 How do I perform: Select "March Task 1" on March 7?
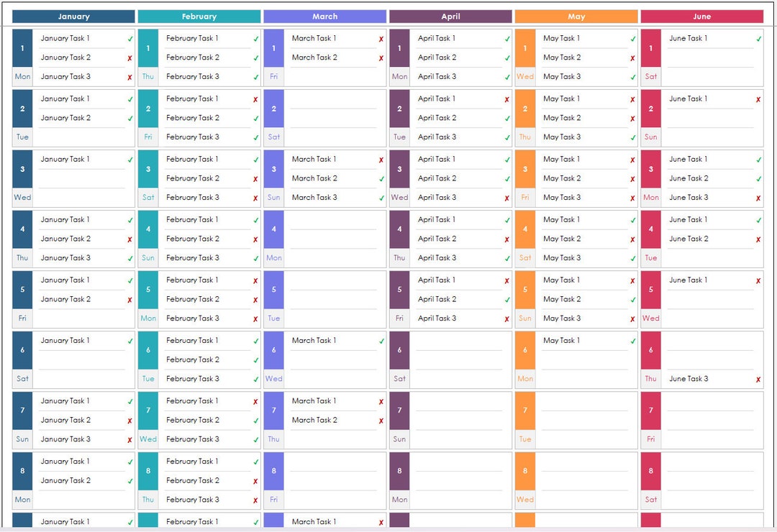click(314, 400)
